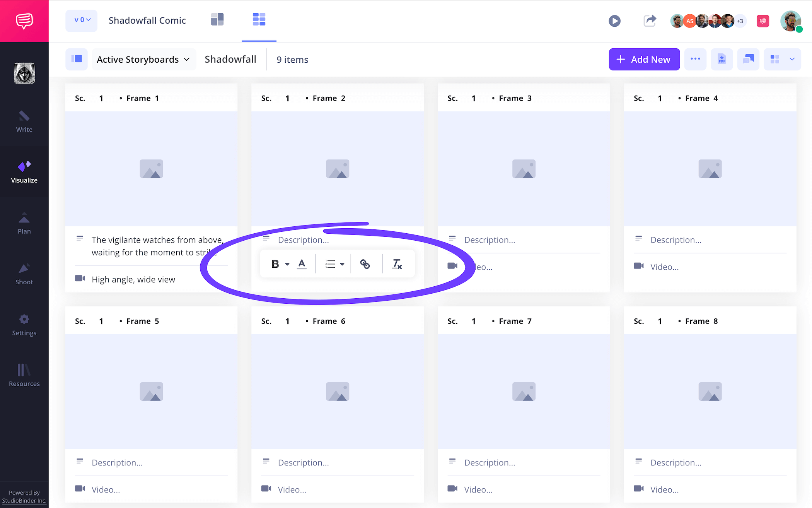Expand the Active Storyboards dropdown
This screenshot has height=508, width=812.
(x=143, y=59)
